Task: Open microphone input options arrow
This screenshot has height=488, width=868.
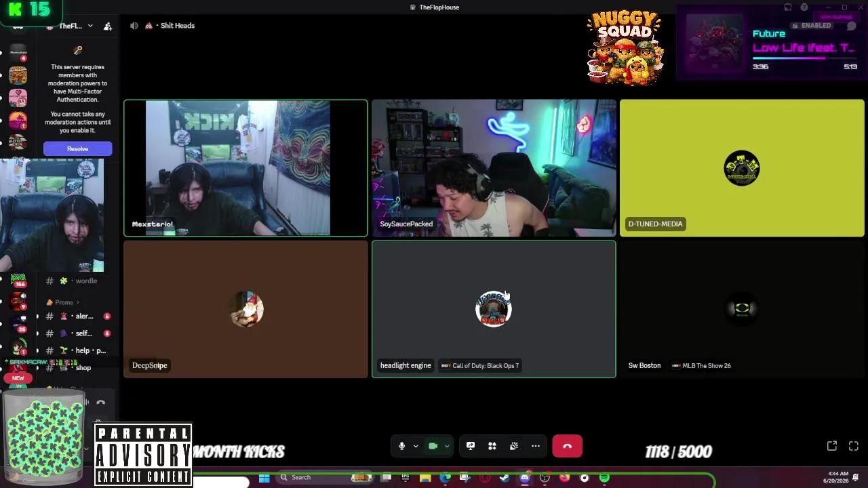Action: pyautogui.click(x=416, y=446)
